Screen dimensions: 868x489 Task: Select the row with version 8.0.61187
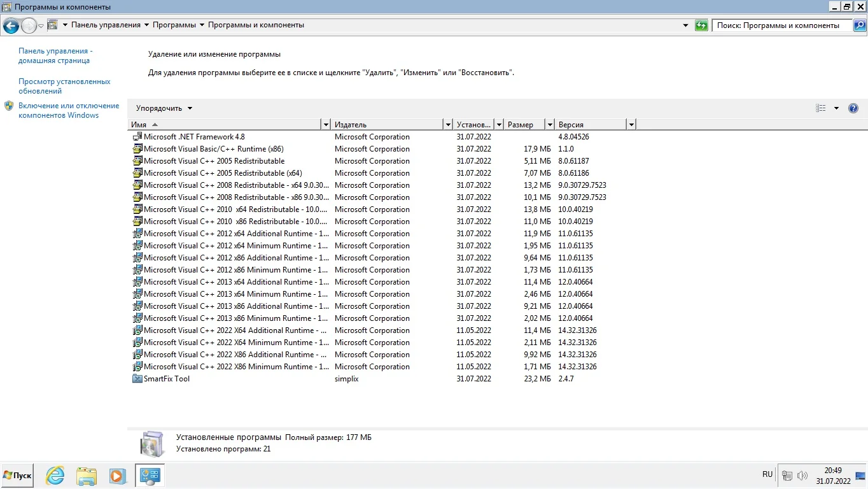[x=382, y=161]
